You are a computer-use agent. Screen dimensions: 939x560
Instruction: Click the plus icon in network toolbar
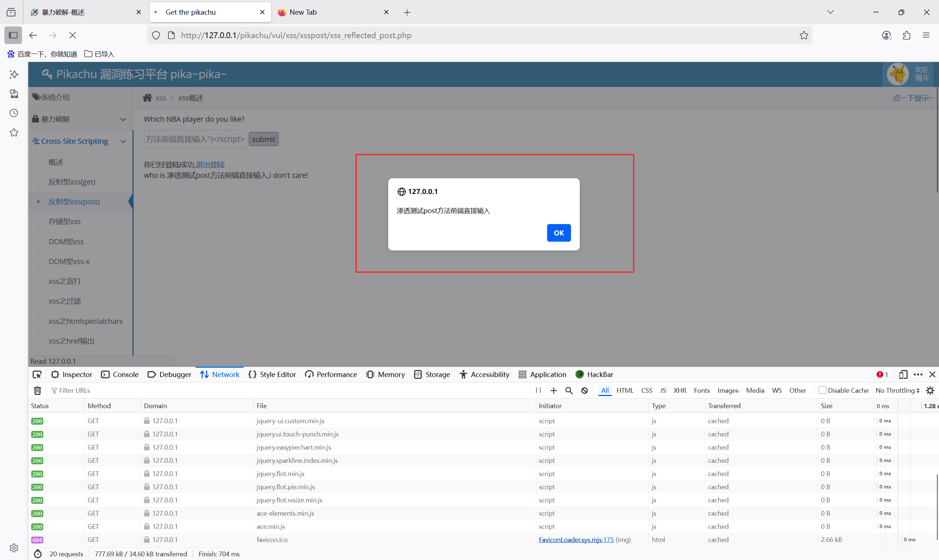(x=553, y=391)
